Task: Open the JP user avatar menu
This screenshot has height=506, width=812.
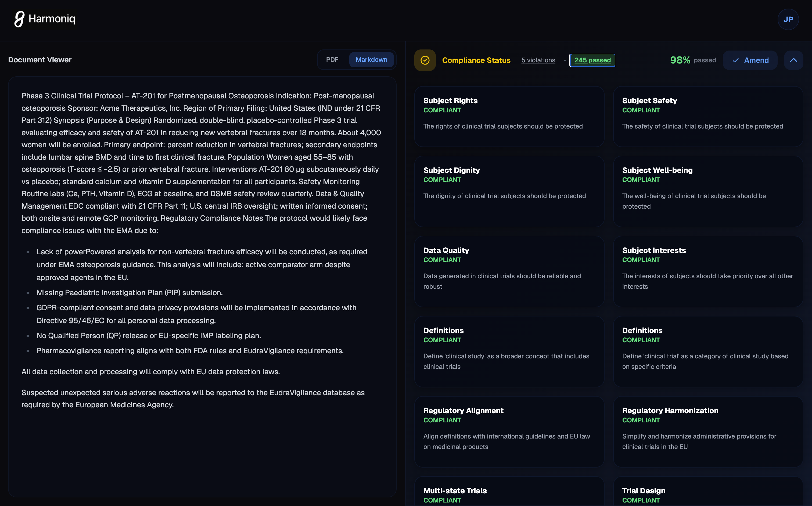Action: [788, 19]
